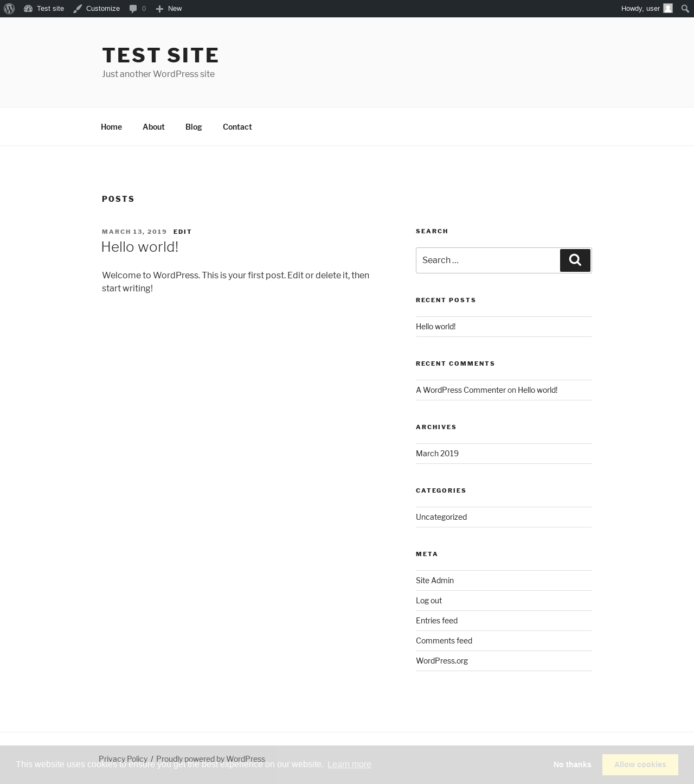Click Allow cookies button
This screenshot has height=784, width=694.
coord(640,764)
